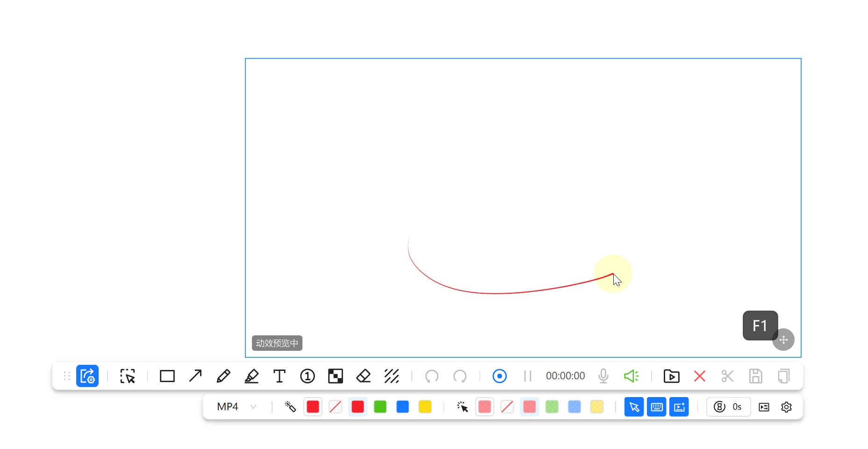The height and width of the screenshot is (449, 868).
Task: Choose the highlighter marker tool
Action: (x=251, y=376)
